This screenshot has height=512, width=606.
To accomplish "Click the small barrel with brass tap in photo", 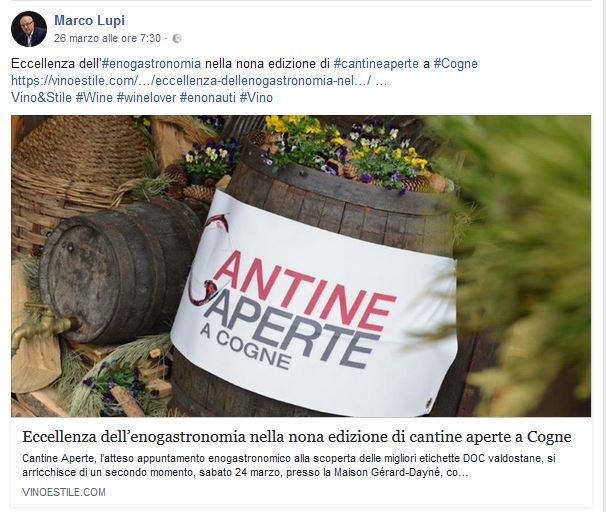I will [108, 276].
